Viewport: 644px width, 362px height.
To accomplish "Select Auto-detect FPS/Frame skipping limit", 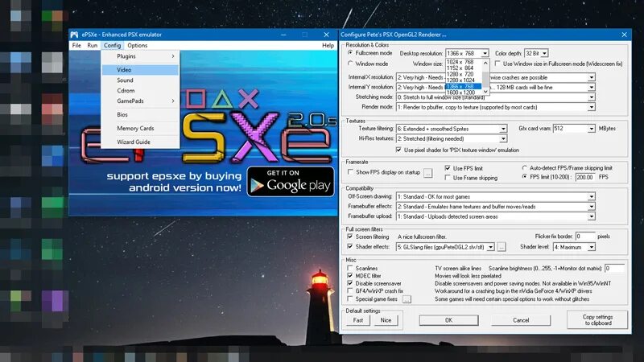I will (525, 168).
